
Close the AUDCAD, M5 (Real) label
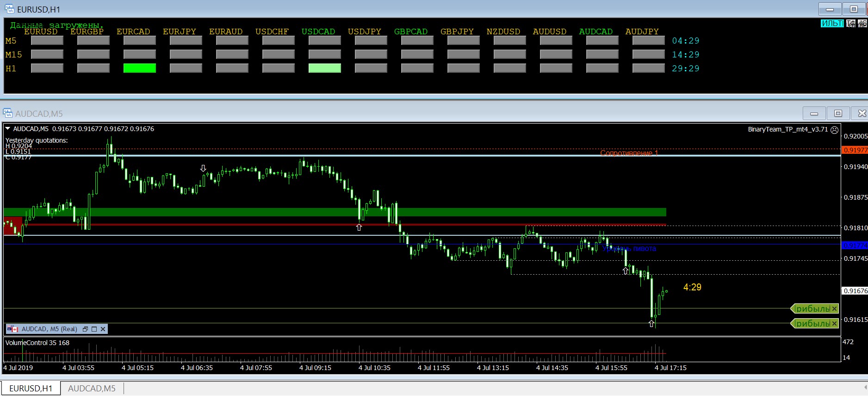[x=103, y=329]
